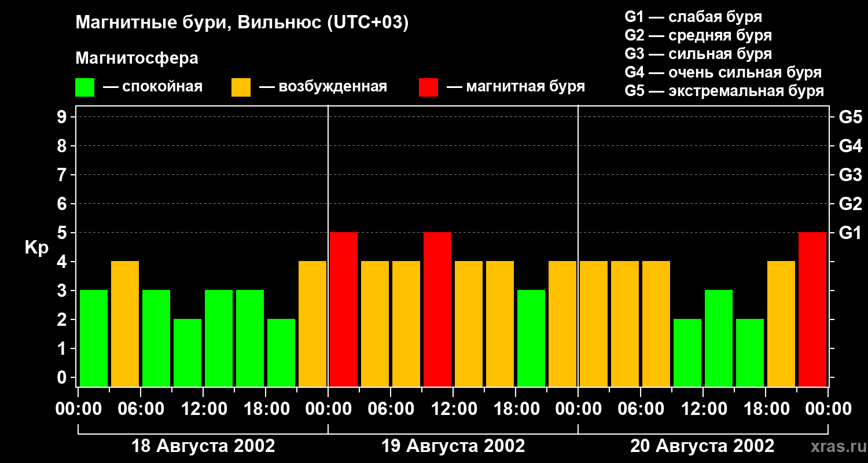This screenshot has width=868, height=463.
Task: Click the 'G3' label on right axis
Action: [850, 175]
